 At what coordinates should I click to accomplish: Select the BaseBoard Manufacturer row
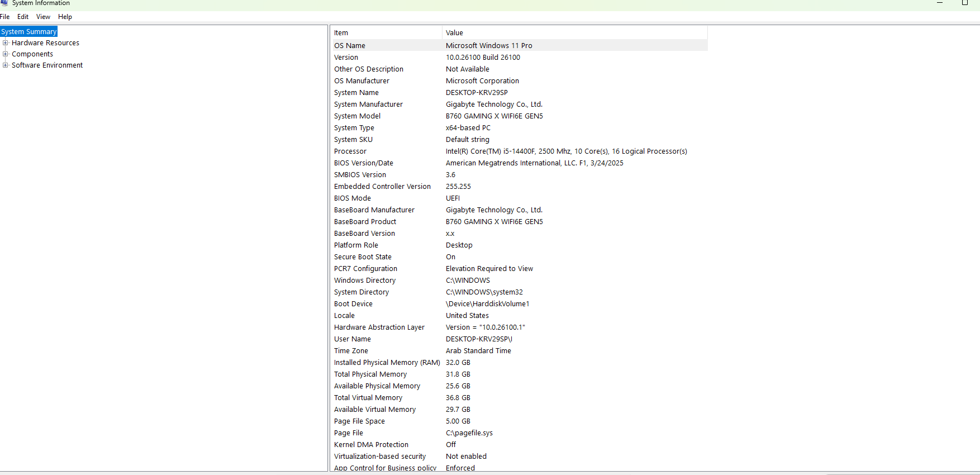pos(519,210)
